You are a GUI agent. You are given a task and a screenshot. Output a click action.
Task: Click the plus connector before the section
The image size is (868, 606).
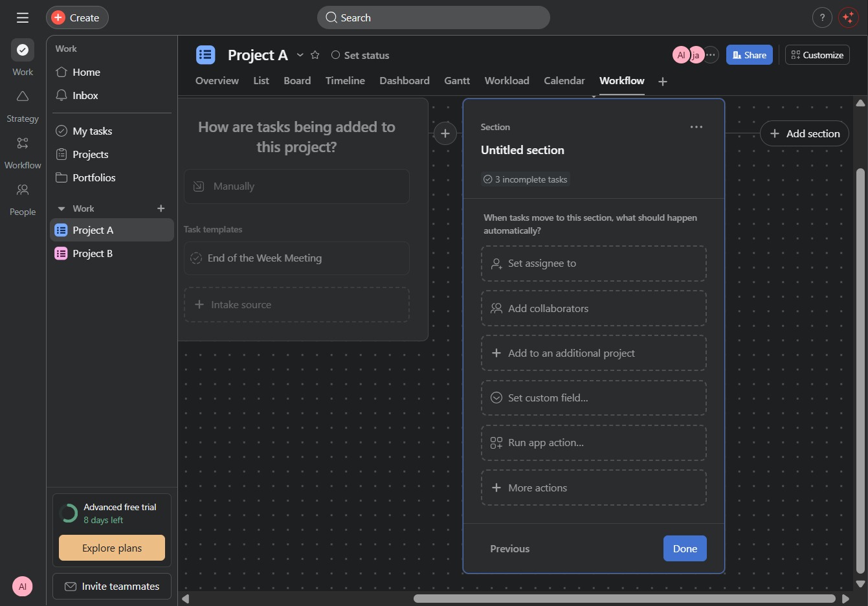tap(445, 133)
